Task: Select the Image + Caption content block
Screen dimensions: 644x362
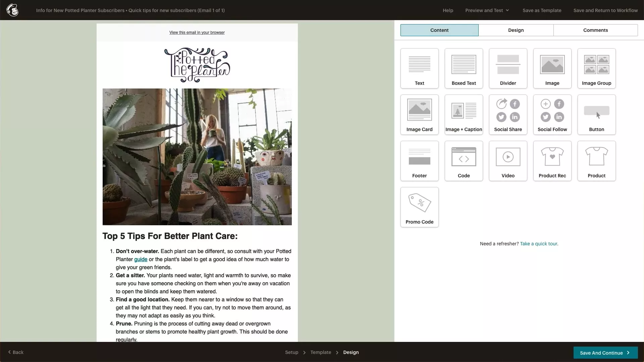Action: pos(464,115)
